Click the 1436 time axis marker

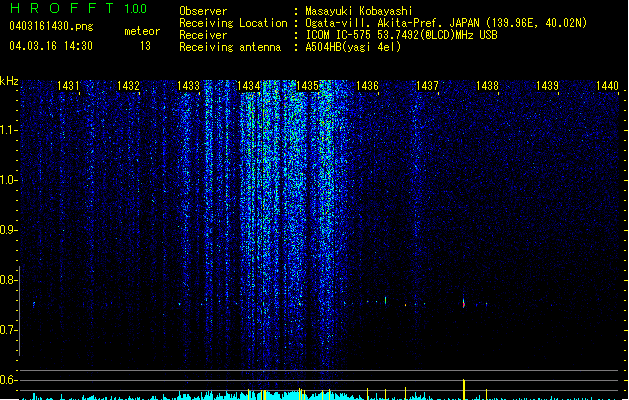point(367,86)
